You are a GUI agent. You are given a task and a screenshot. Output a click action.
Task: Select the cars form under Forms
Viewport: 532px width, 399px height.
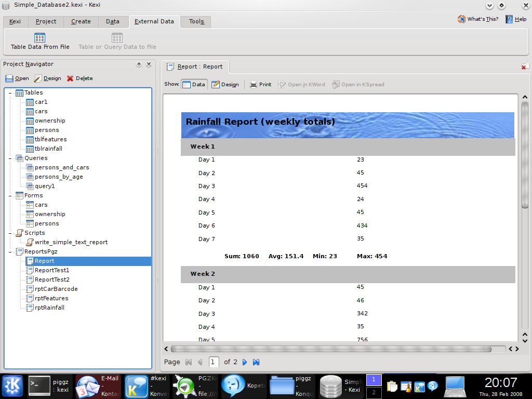[41, 205]
